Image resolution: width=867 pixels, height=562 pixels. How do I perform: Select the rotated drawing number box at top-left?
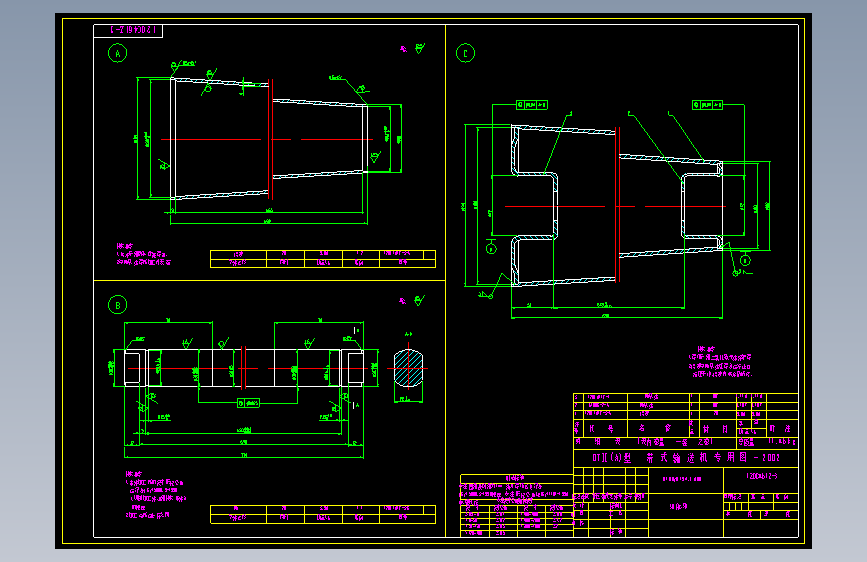(x=128, y=30)
